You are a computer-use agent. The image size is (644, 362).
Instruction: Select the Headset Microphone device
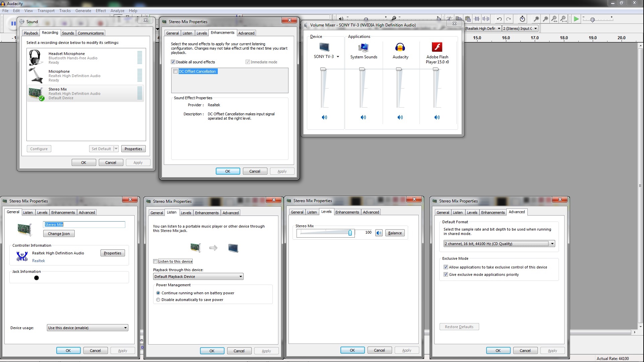(86, 58)
